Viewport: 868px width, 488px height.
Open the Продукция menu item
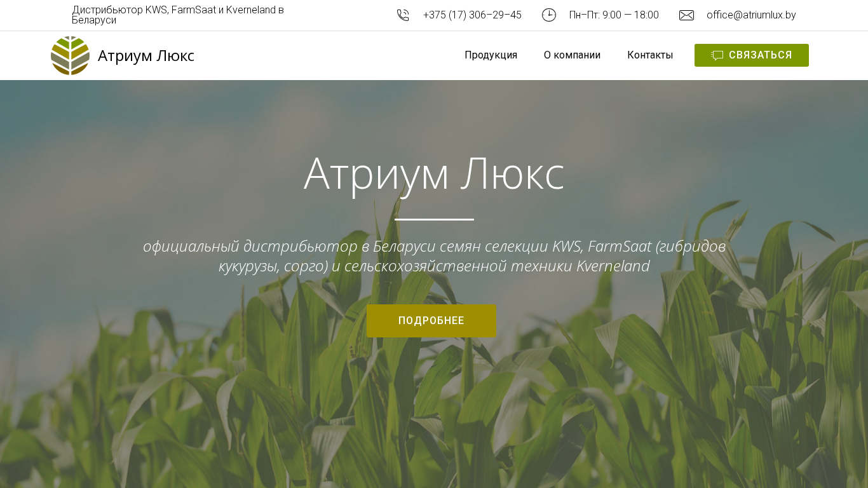click(491, 55)
